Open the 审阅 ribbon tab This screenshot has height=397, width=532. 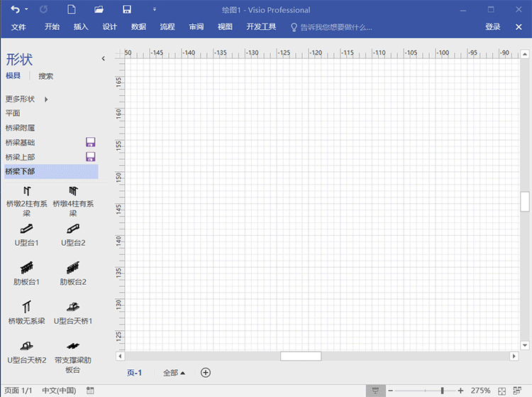click(x=196, y=27)
